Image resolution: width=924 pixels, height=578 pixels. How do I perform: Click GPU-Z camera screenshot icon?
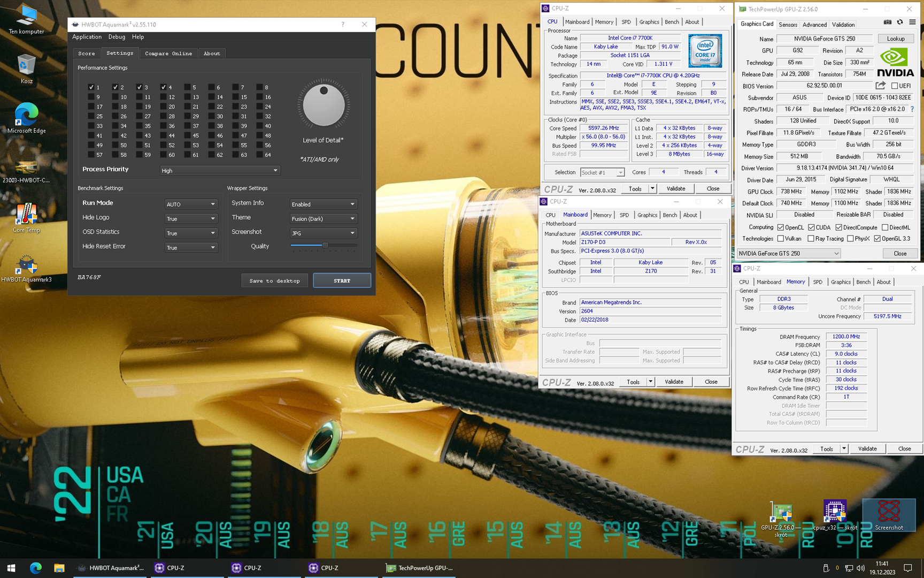(888, 22)
